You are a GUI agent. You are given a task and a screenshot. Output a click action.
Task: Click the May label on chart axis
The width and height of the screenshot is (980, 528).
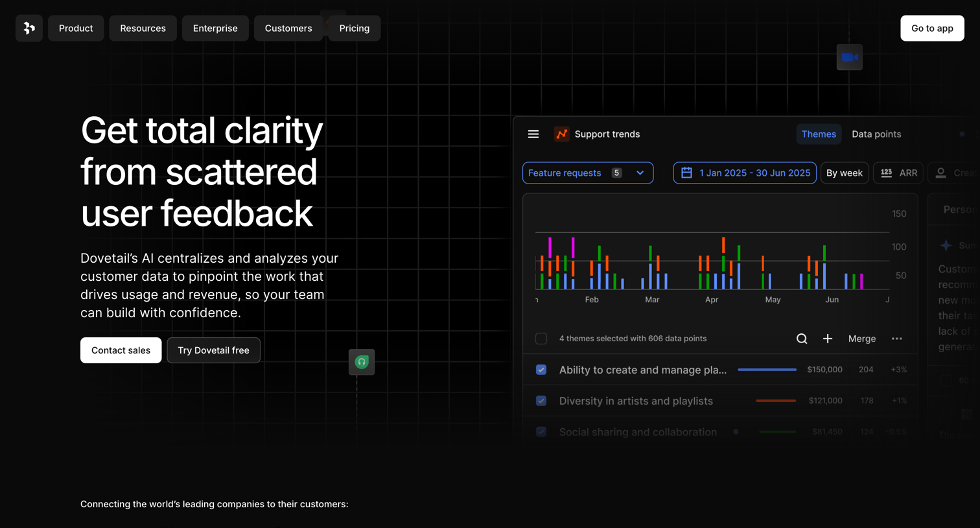pyautogui.click(x=773, y=300)
